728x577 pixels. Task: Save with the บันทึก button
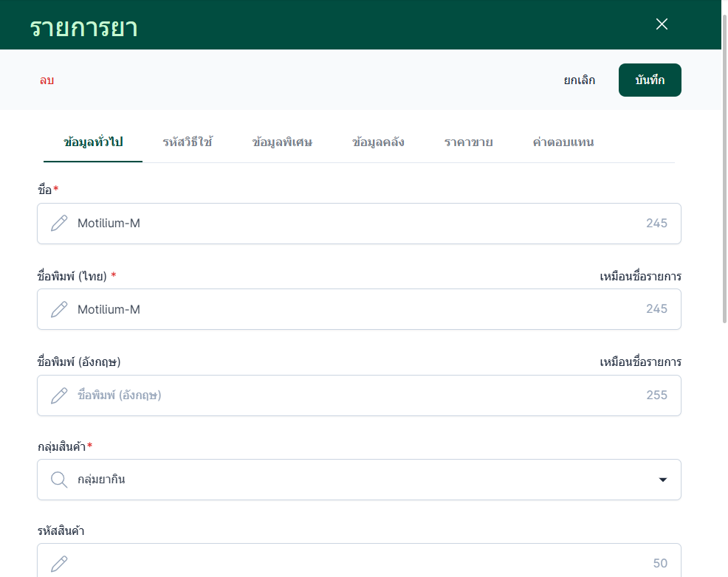[650, 80]
